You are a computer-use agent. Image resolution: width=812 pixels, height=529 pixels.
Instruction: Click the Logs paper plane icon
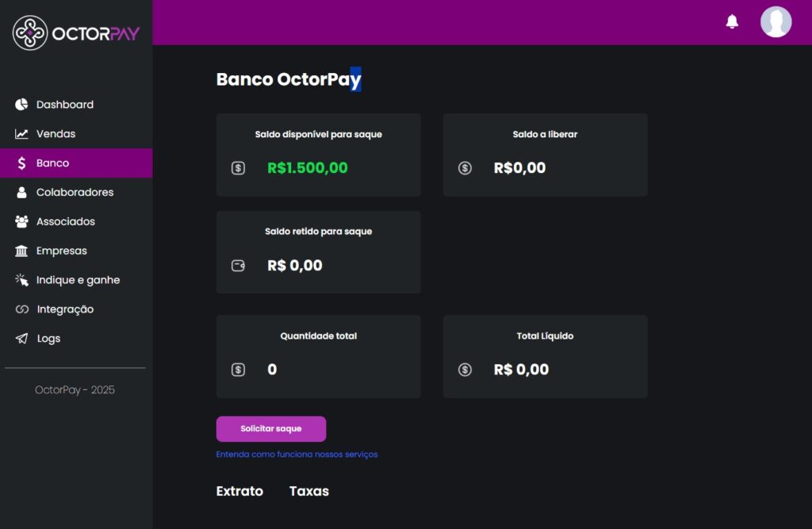click(21, 339)
